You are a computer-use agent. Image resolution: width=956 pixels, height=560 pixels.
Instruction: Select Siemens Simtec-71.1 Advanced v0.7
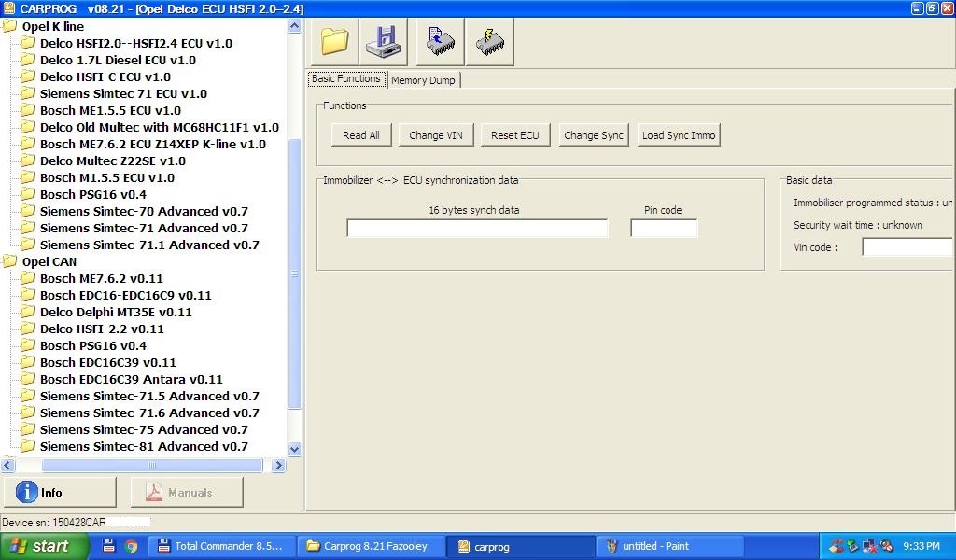(149, 245)
